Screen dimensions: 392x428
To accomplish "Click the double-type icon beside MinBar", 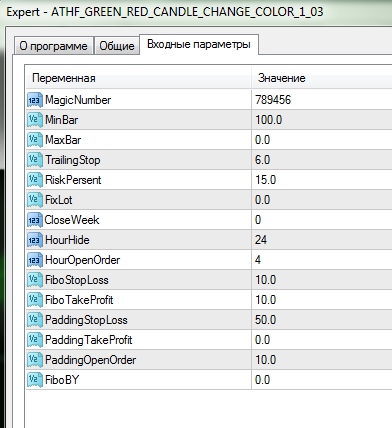I will coord(35,120).
